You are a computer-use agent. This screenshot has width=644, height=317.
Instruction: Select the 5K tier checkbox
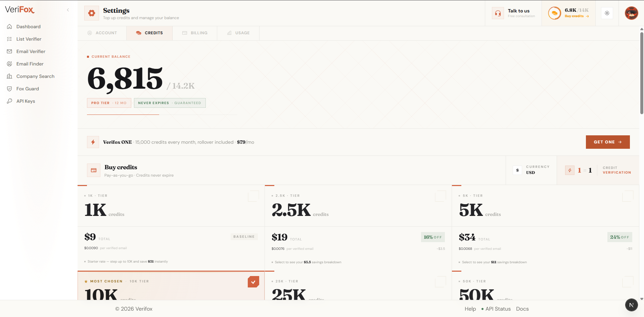point(628,196)
